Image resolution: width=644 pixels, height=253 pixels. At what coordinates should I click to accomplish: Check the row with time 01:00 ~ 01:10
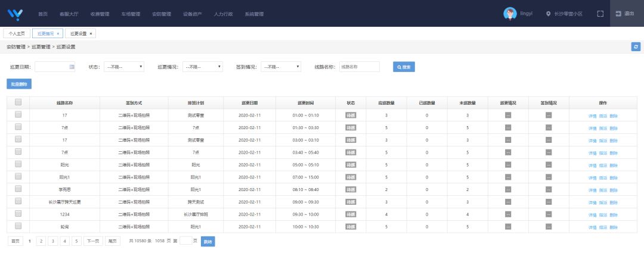18,115
